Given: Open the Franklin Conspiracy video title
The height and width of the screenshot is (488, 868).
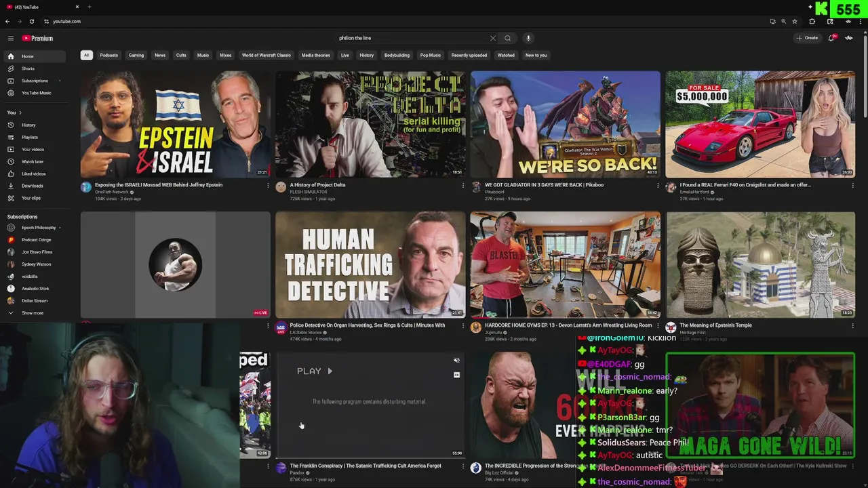Looking at the screenshot, I should (x=366, y=466).
